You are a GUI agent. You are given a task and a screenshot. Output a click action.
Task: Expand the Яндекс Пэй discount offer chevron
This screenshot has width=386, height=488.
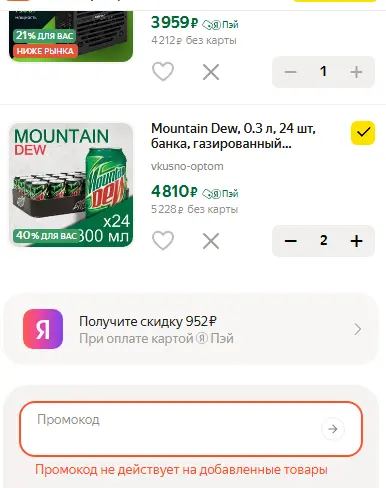click(358, 329)
